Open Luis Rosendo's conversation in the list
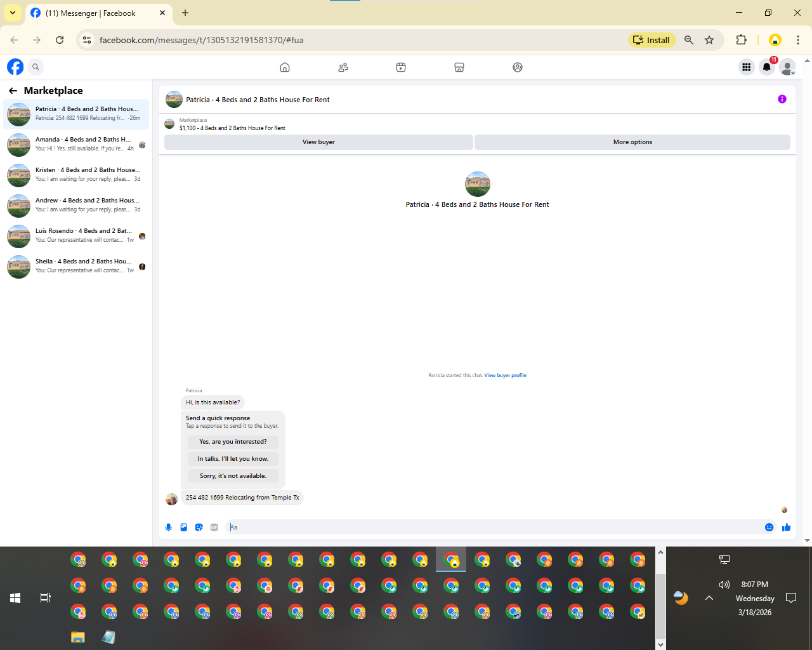The width and height of the screenshot is (812, 650). click(x=76, y=236)
